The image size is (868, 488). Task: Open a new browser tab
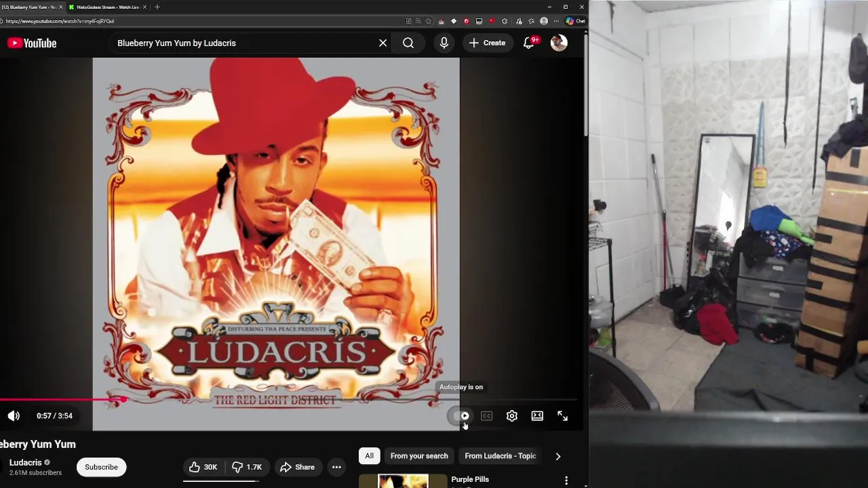pos(157,7)
